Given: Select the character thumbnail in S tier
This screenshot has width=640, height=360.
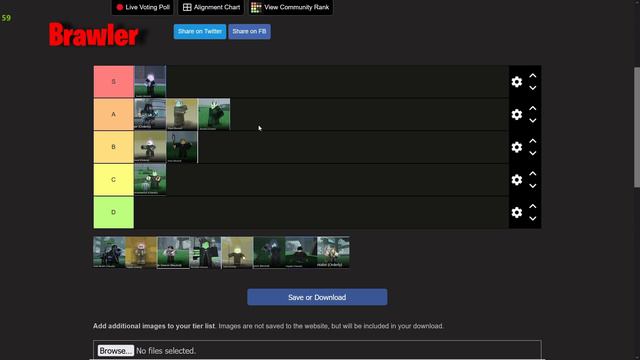Looking at the screenshot, I should tap(150, 82).
